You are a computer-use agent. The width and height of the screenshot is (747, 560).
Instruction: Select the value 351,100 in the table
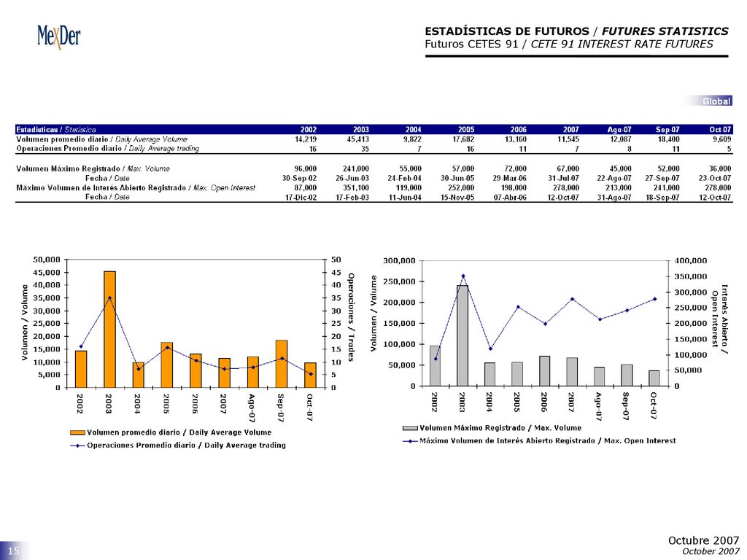[x=356, y=187]
